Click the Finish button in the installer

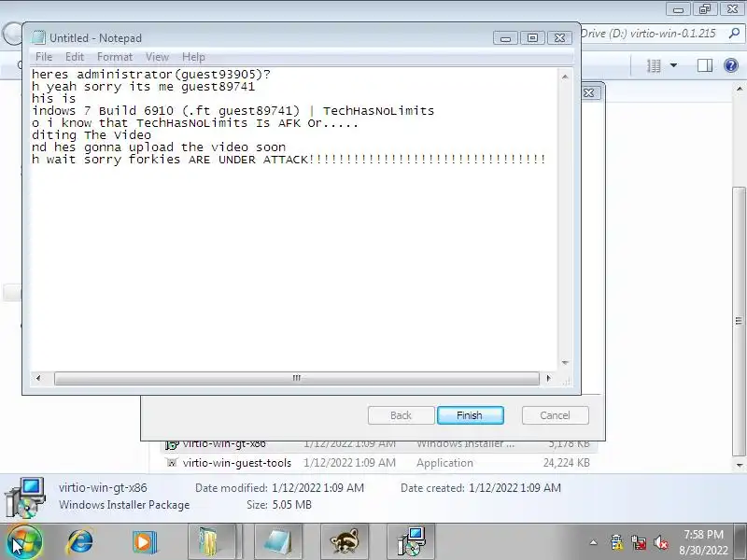pos(471,415)
